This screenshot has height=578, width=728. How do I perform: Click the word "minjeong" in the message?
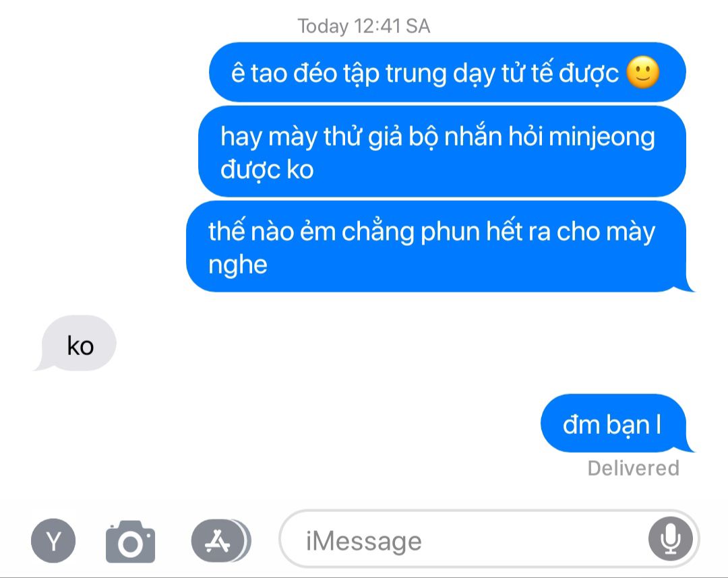[x=602, y=138]
